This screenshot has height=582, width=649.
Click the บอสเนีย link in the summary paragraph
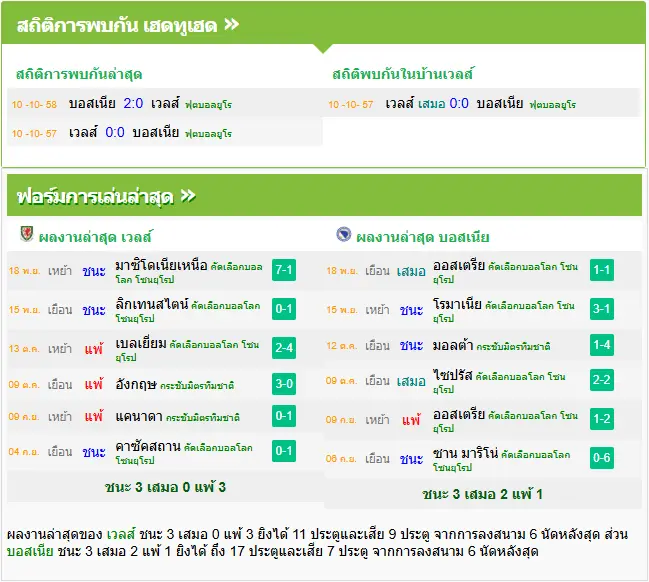30,551
